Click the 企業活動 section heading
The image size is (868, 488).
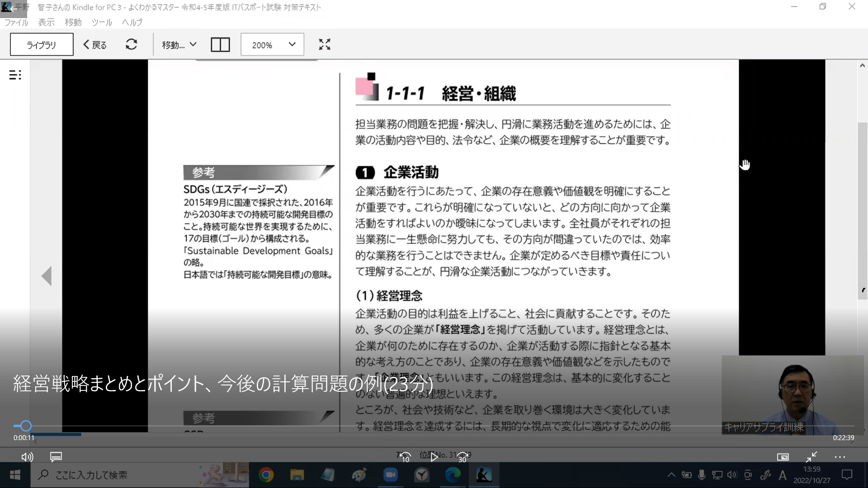[411, 173]
